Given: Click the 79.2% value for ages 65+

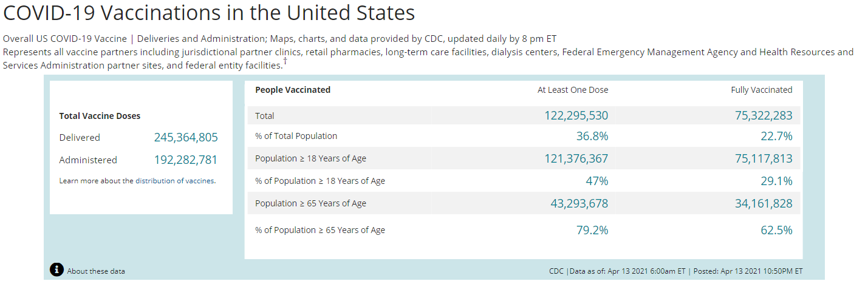Looking at the screenshot, I should click(x=592, y=231).
